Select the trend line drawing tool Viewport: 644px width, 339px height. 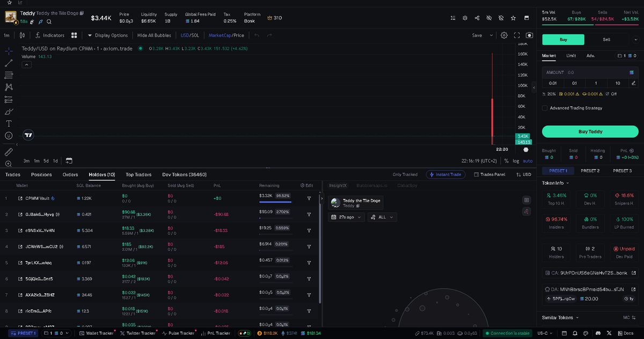pyautogui.click(x=9, y=63)
